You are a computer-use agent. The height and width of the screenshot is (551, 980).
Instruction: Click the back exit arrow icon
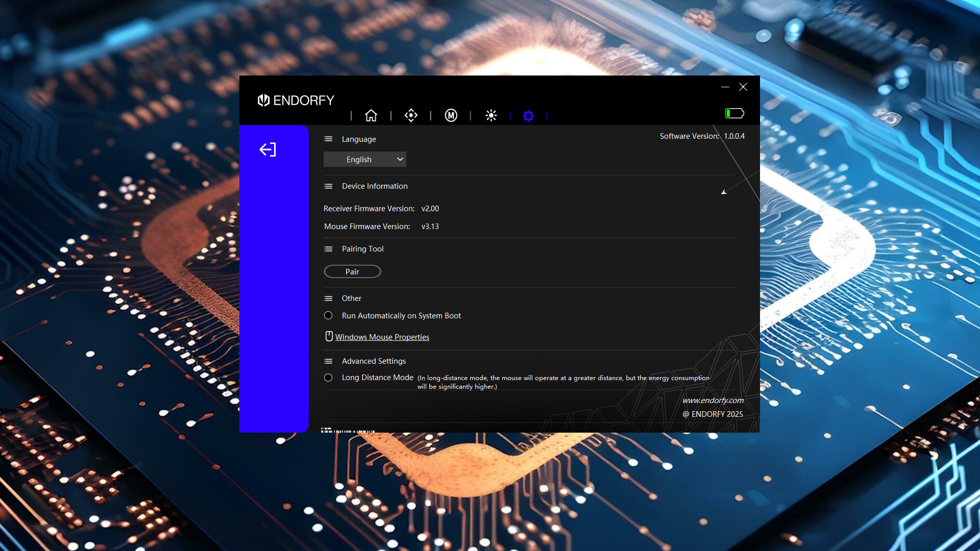point(267,149)
